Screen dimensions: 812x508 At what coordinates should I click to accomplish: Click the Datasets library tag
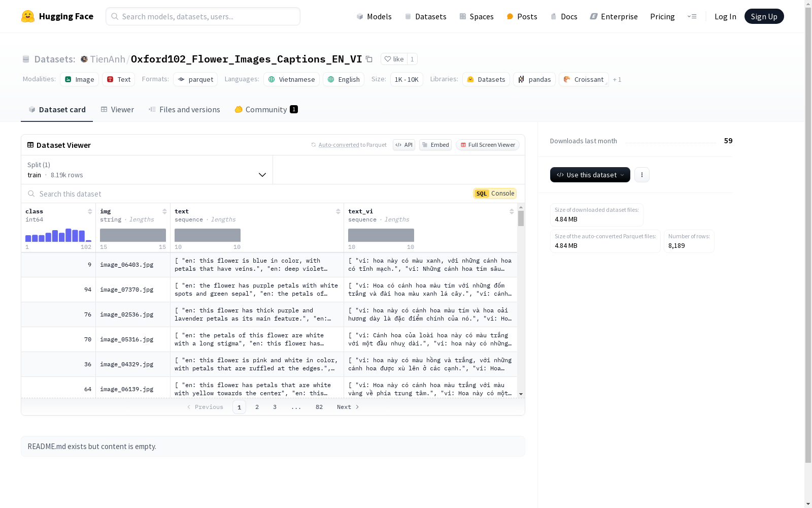(x=486, y=79)
